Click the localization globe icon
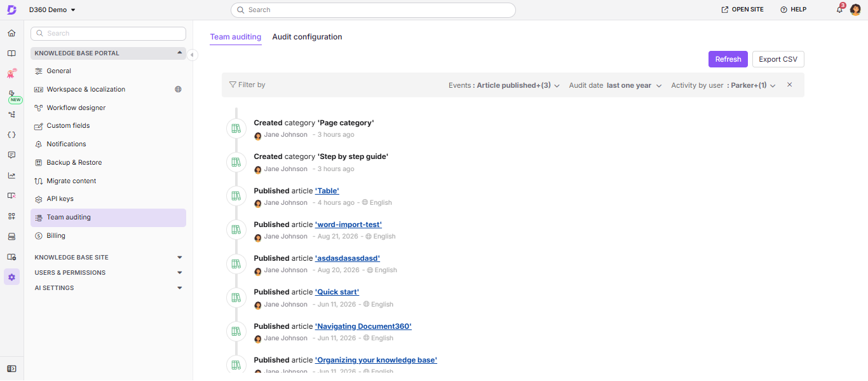 pyautogui.click(x=179, y=89)
